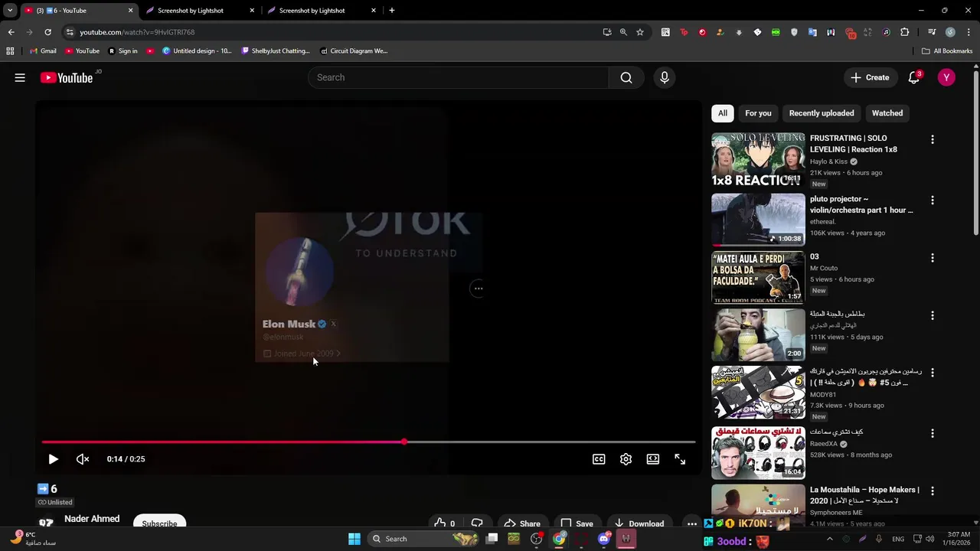Open options for the RaeedXA video
The width and height of the screenshot is (980, 551).
coord(932,433)
